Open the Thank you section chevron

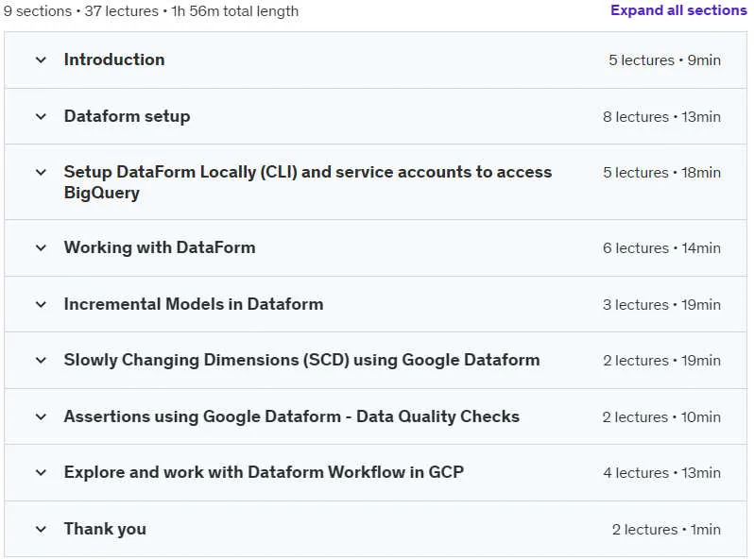point(41,529)
